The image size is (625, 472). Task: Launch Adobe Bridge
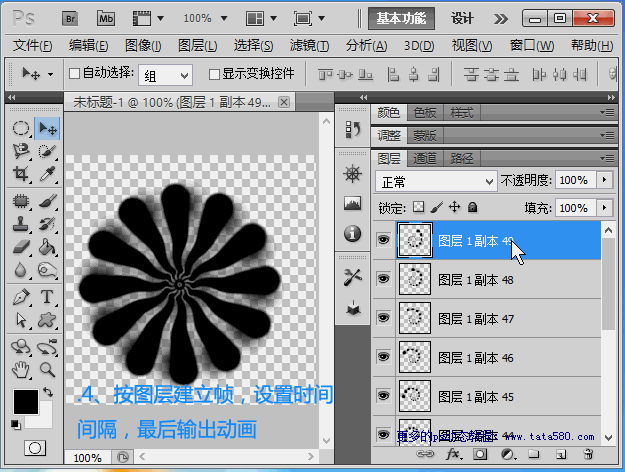click(70, 18)
